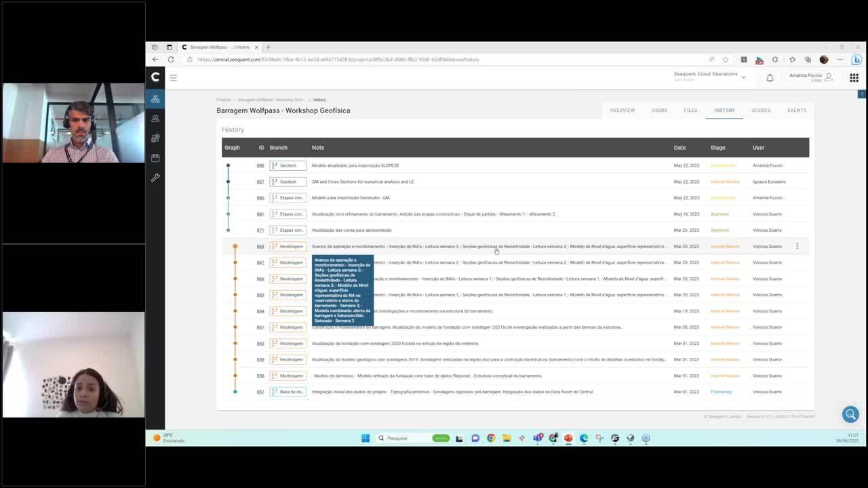The height and width of the screenshot is (488, 868).
Task: Open revision ID 868 link
Action: pos(260,246)
